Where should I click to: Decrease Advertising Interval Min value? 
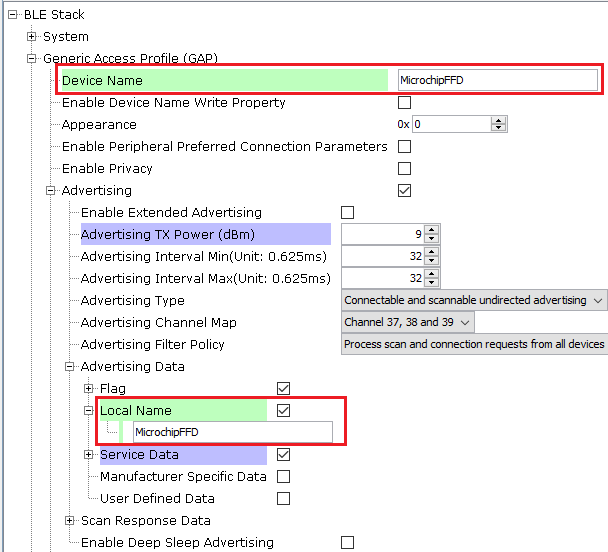click(432, 260)
